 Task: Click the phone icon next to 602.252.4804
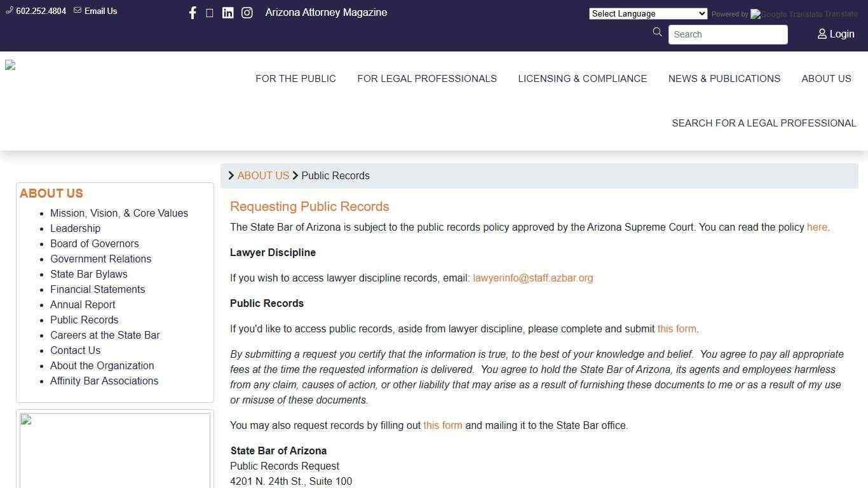9,10
